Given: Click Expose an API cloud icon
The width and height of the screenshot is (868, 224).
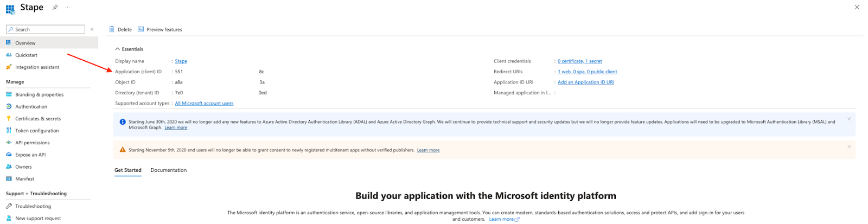Looking at the screenshot, I should coord(9,155).
